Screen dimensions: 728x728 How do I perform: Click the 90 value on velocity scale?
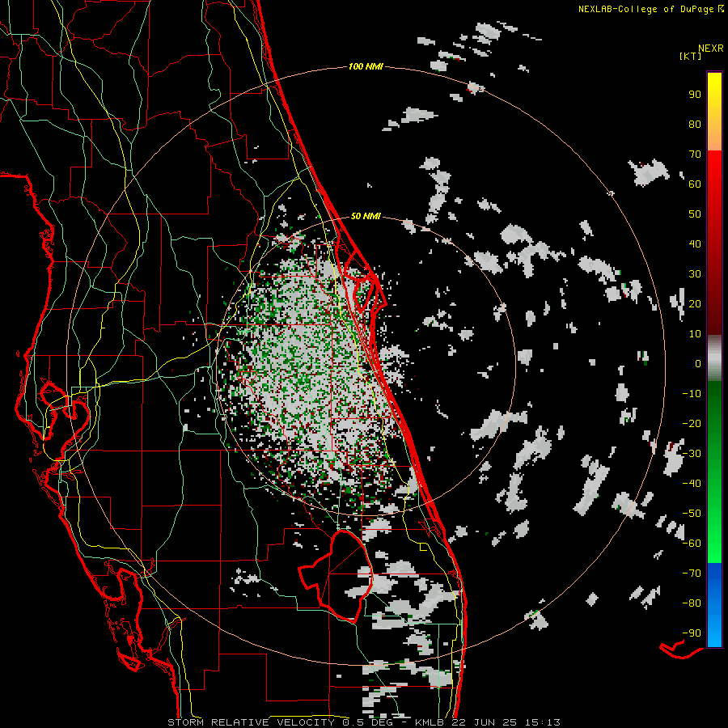[695, 95]
